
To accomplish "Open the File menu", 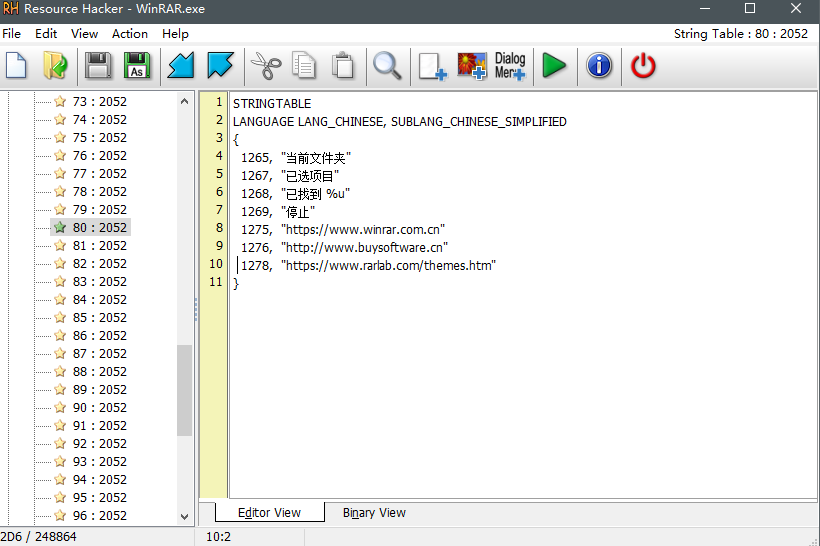I will 12,33.
